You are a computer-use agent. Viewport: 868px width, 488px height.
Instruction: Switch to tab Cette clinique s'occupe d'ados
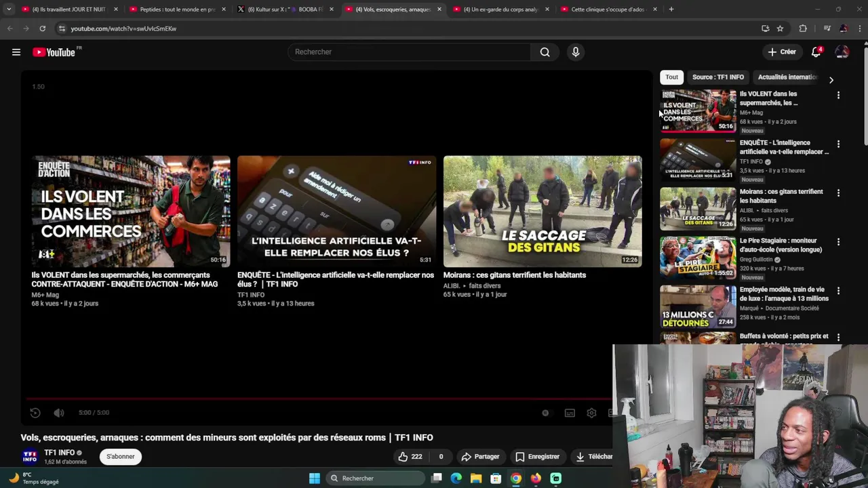point(608,9)
